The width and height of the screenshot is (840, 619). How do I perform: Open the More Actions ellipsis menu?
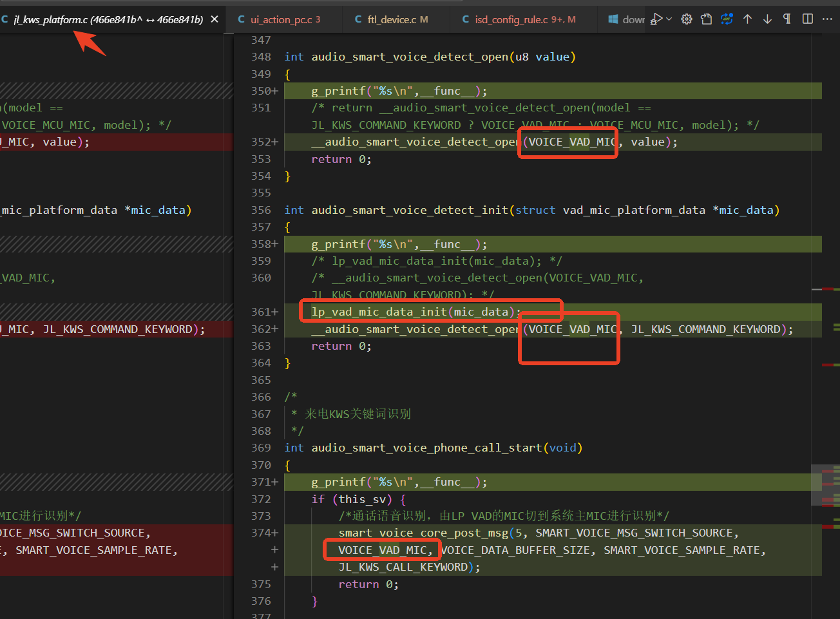pos(828,19)
